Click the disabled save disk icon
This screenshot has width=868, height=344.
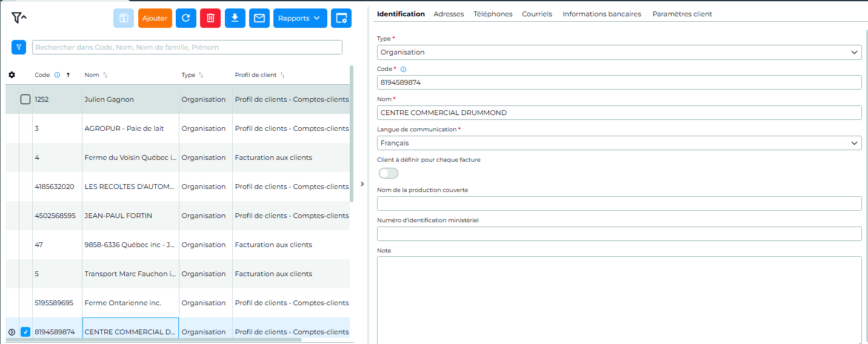point(124,18)
